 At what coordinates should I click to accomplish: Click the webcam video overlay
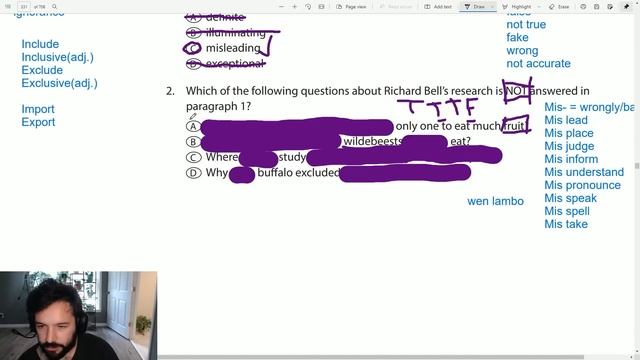78,316
